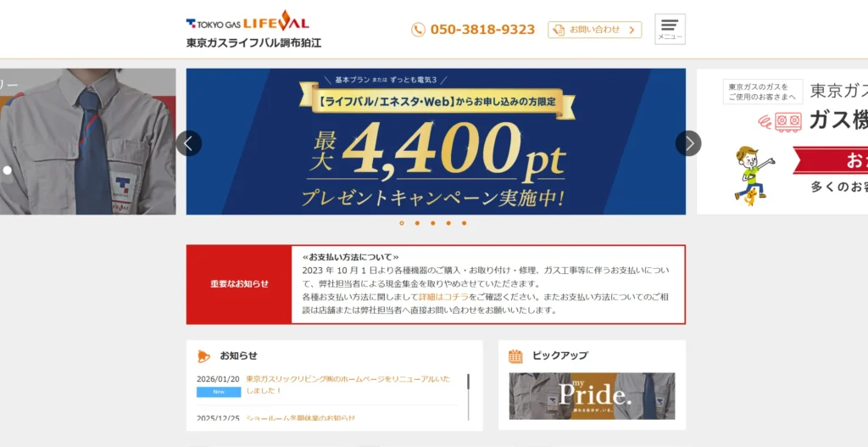
Task: Call number 050-3818-9323 link
Action: click(482, 30)
